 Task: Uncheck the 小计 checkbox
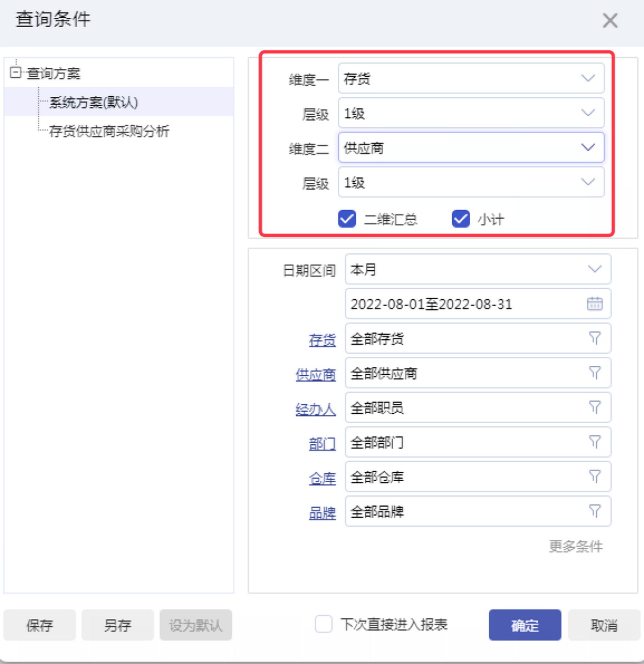pyautogui.click(x=461, y=219)
